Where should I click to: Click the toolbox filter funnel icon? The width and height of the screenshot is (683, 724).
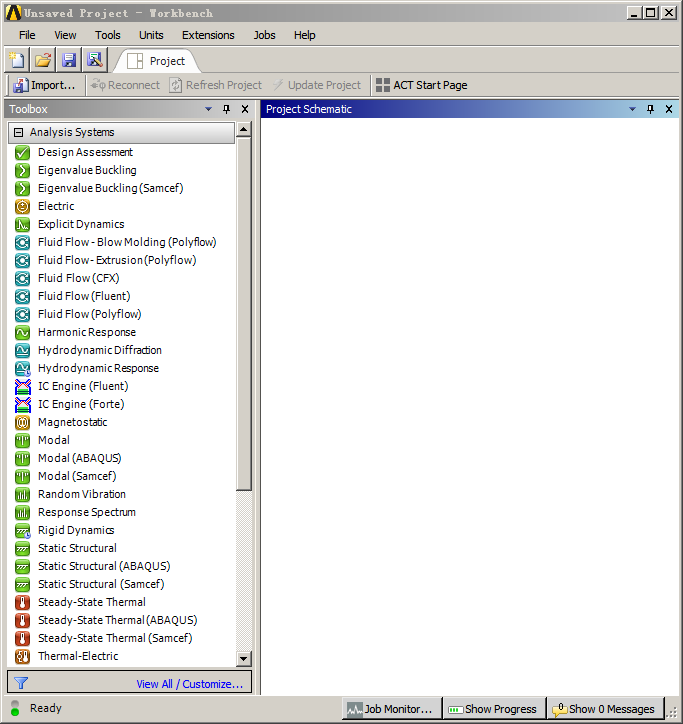(21, 683)
